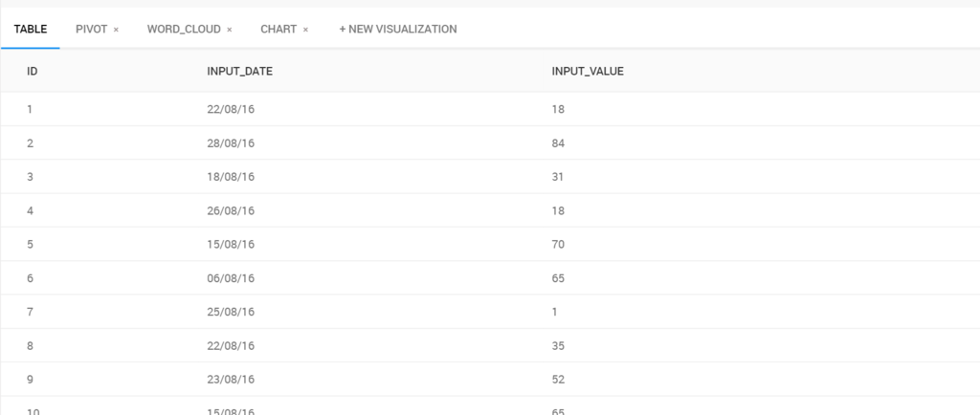
Task: Click ID cell 7
Action: pos(30,312)
